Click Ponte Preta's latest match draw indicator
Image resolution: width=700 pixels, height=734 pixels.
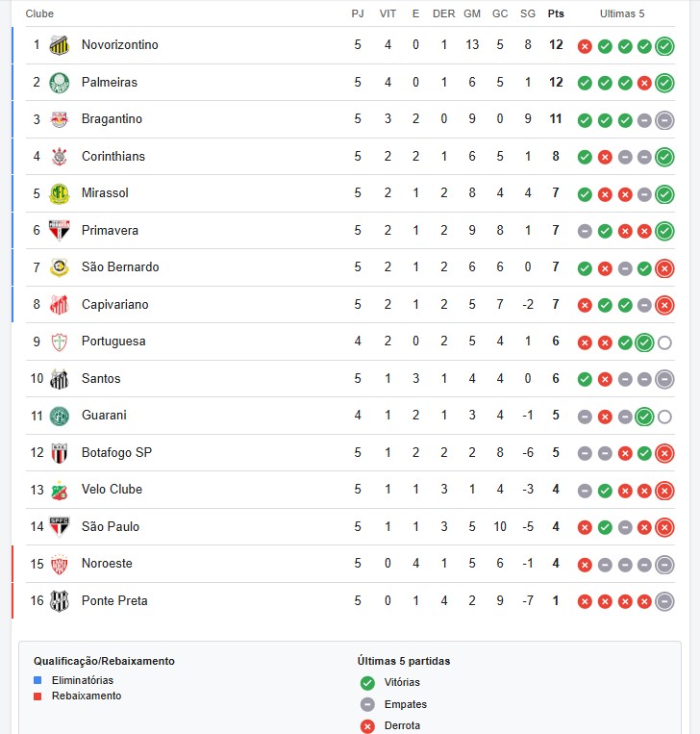(664, 601)
